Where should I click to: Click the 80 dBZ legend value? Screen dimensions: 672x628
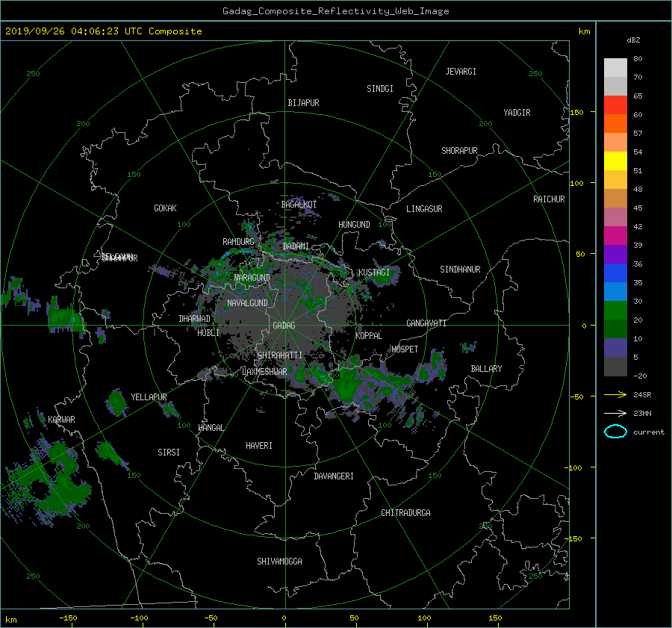tap(638, 59)
